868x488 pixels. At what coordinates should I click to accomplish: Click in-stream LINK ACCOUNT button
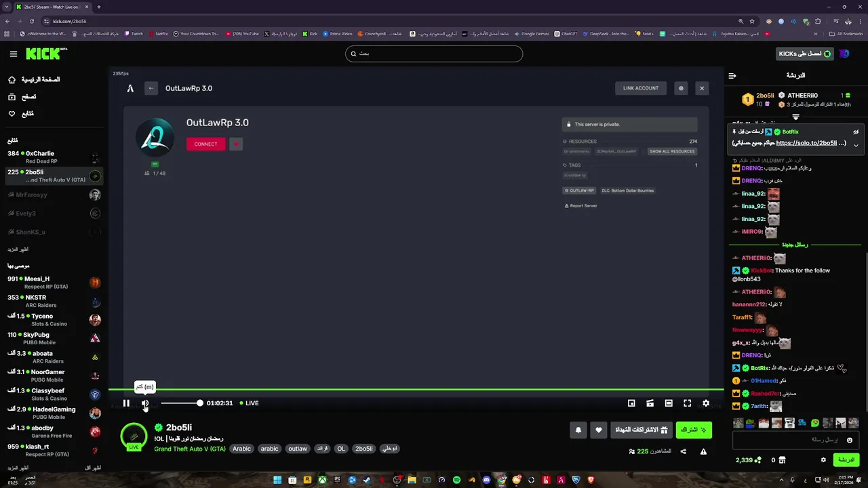point(641,88)
